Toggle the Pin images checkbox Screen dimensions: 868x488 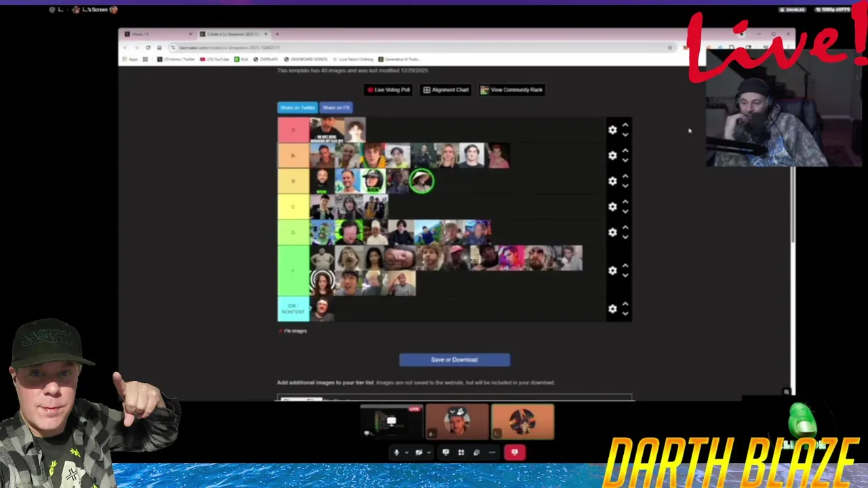point(281,331)
